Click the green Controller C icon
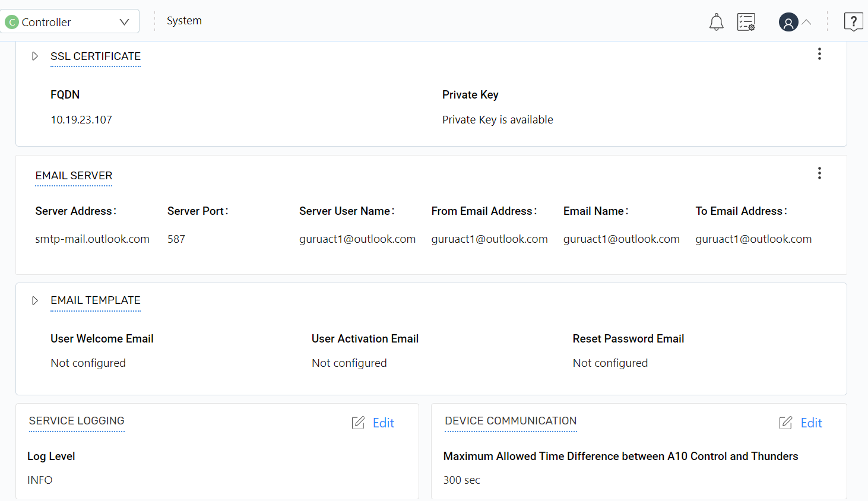 click(12, 22)
